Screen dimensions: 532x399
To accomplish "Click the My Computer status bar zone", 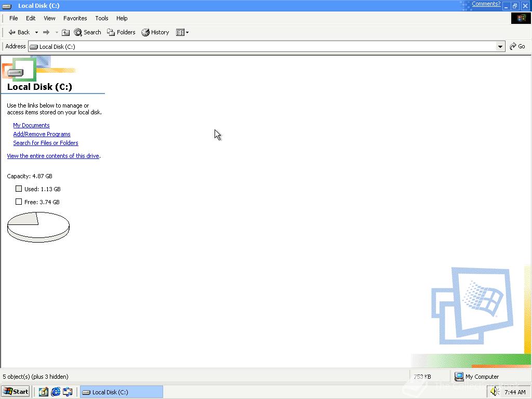I will tap(491, 377).
